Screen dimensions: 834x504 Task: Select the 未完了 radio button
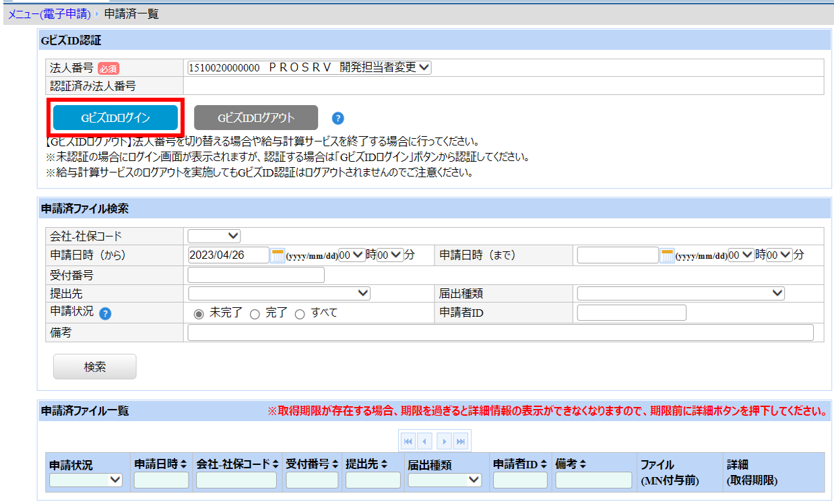point(199,313)
